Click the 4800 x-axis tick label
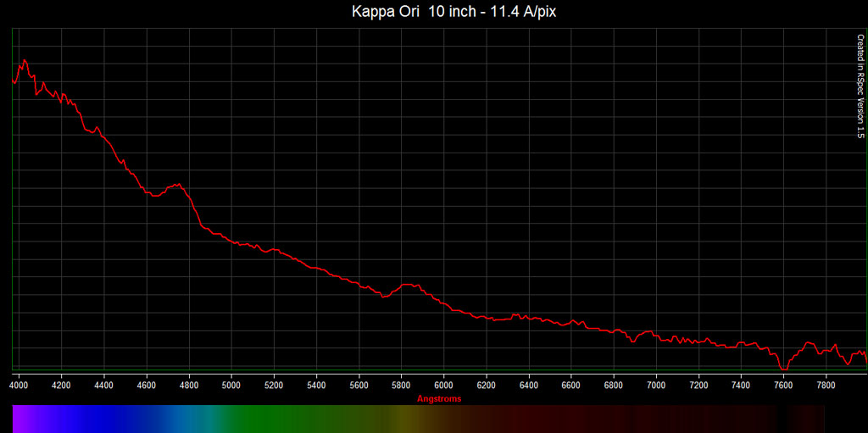The width and height of the screenshot is (868, 433). tap(189, 385)
